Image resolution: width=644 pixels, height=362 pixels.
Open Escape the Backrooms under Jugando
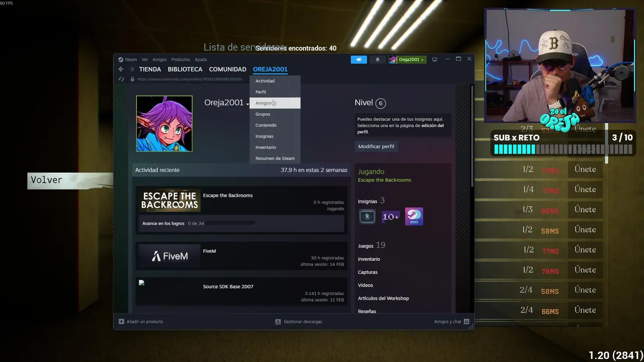coord(384,180)
